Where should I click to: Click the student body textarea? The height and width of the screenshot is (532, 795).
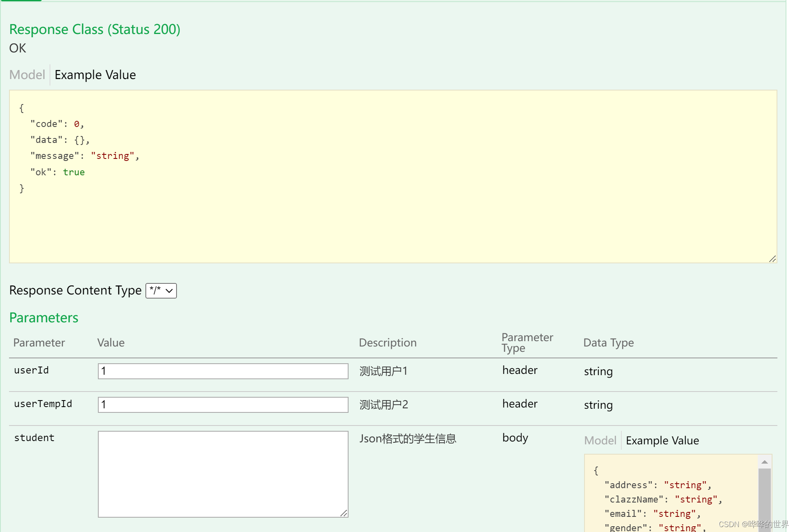pos(223,474)
